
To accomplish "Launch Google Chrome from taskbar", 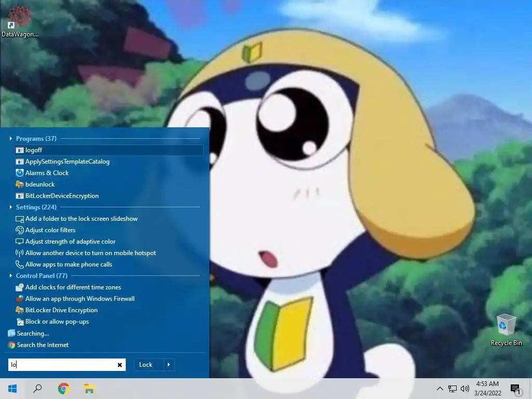I will point(63,389).
